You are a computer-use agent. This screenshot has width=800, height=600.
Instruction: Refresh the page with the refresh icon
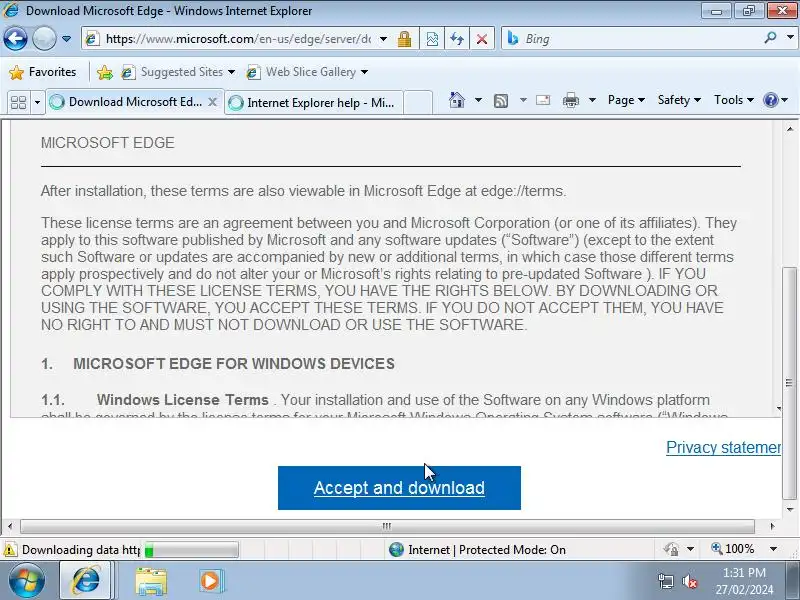[x=457, y=39]
